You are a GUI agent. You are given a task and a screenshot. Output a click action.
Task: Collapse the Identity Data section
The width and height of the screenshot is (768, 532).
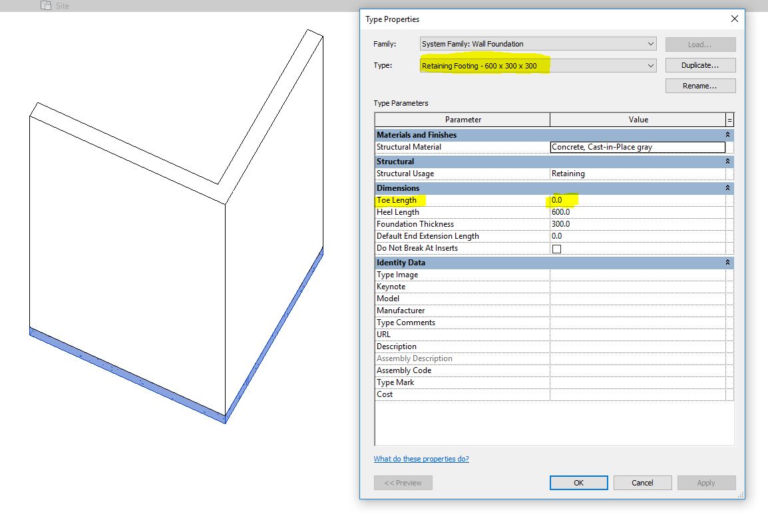coord(727,263)
